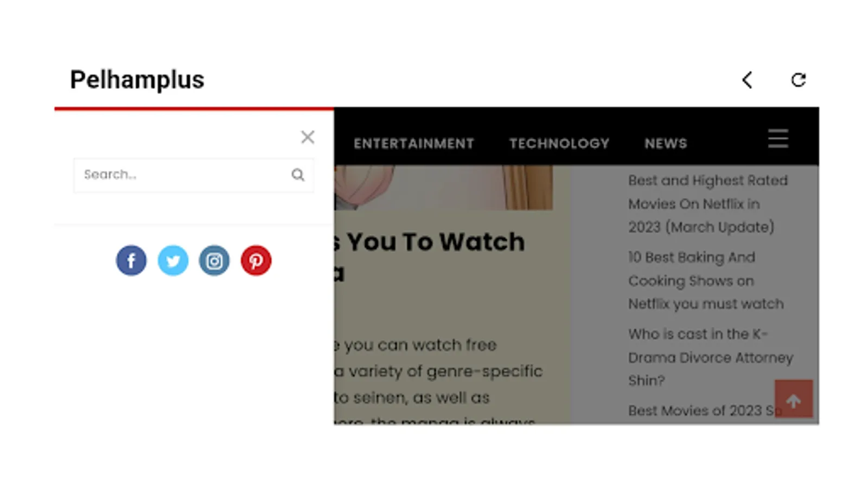868x488 pixels.
Task: Click the 'You To Watch' article headline
Action: point(430,257)
